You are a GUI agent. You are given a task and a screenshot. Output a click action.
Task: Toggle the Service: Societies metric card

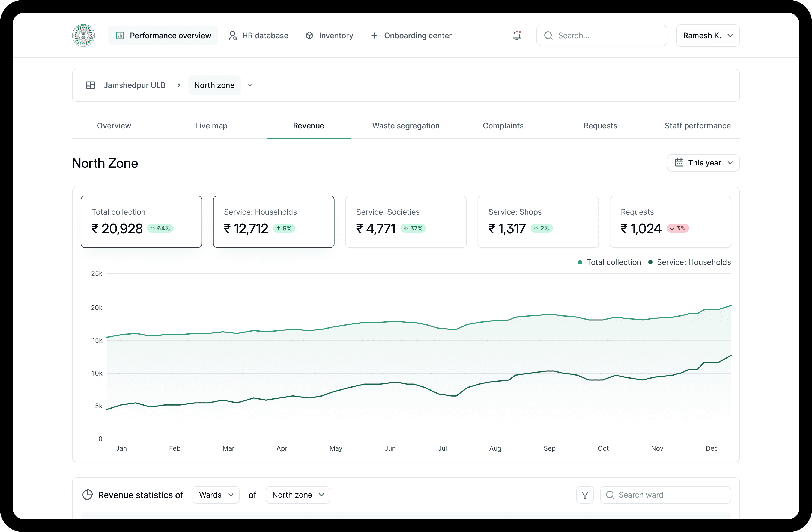tap(406, 221)
